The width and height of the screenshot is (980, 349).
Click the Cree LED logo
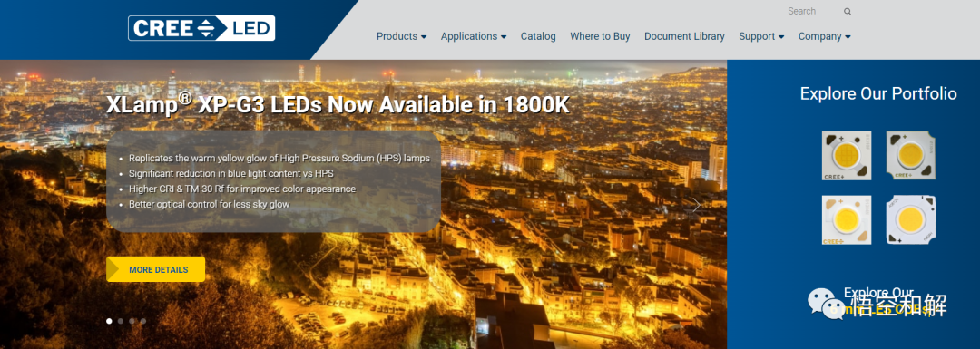[x=201, y=28]
